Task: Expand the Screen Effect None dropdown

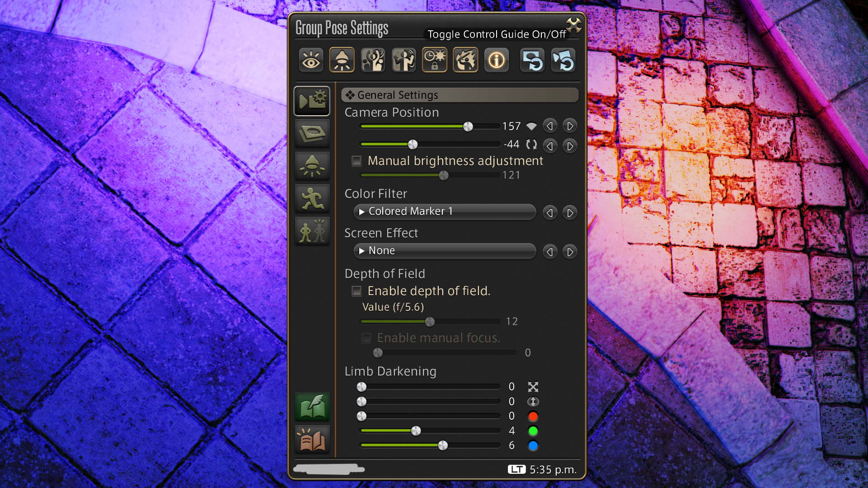Action: [x=444, y=251]
